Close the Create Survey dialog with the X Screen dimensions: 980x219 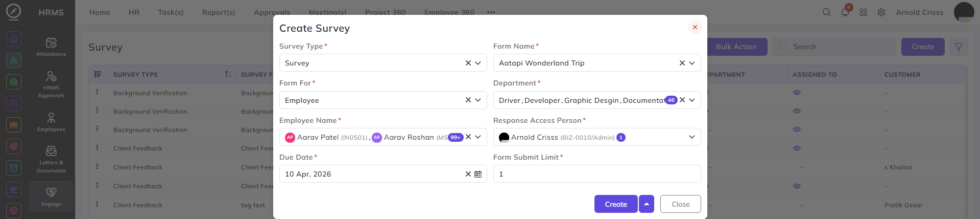pyautogui.click(x=695, y=27)
